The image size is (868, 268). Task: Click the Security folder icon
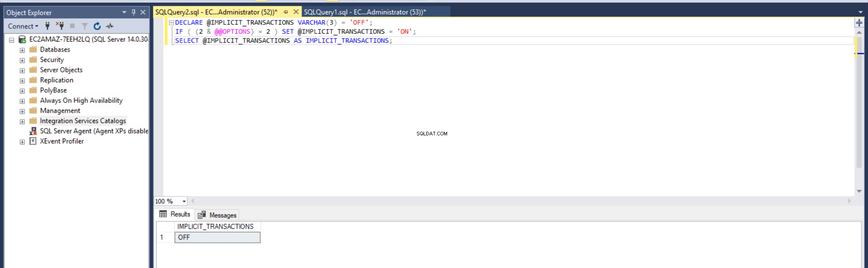tap(33, 59)
